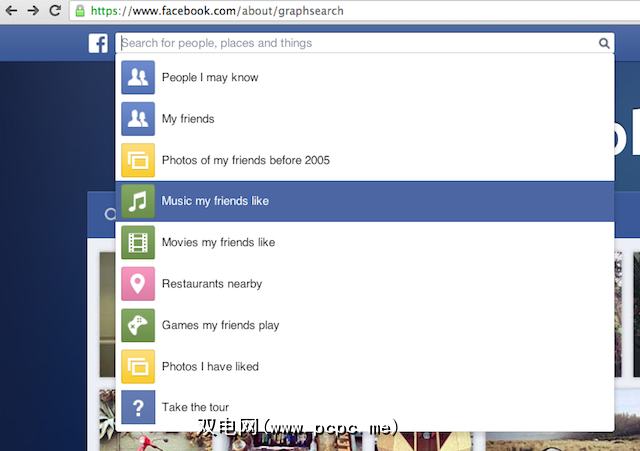Select "People I may know" suggestion

[365, 78]
